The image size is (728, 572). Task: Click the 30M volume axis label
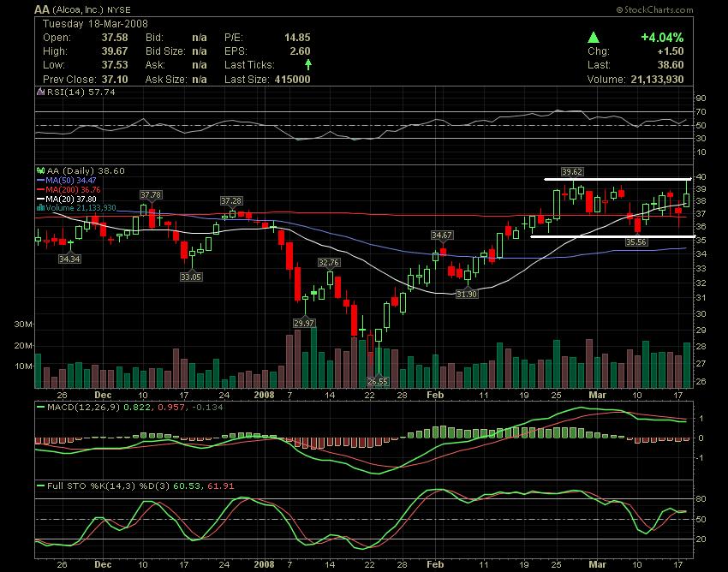click(23, 324)
